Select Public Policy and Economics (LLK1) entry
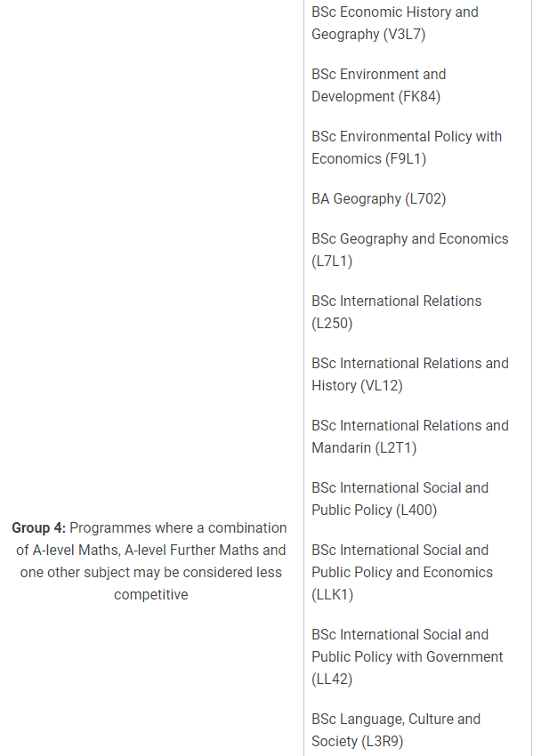 click(402, 572)
